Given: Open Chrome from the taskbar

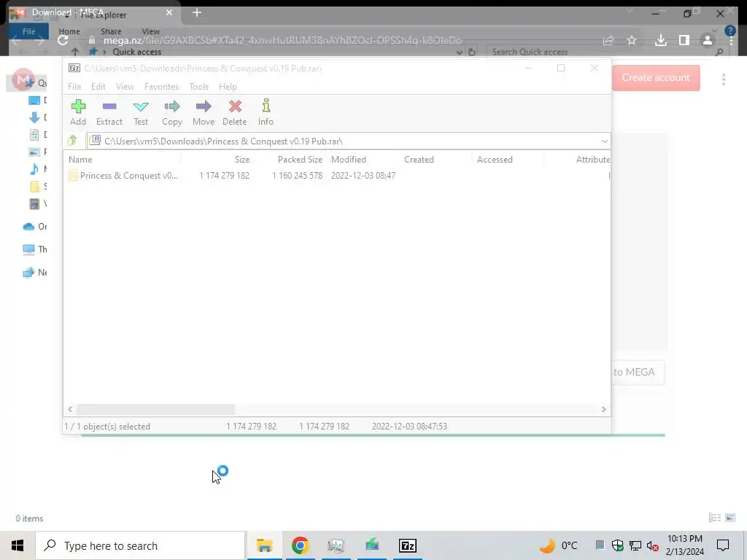Looking at the screenshot, I should tap(300, 545).
